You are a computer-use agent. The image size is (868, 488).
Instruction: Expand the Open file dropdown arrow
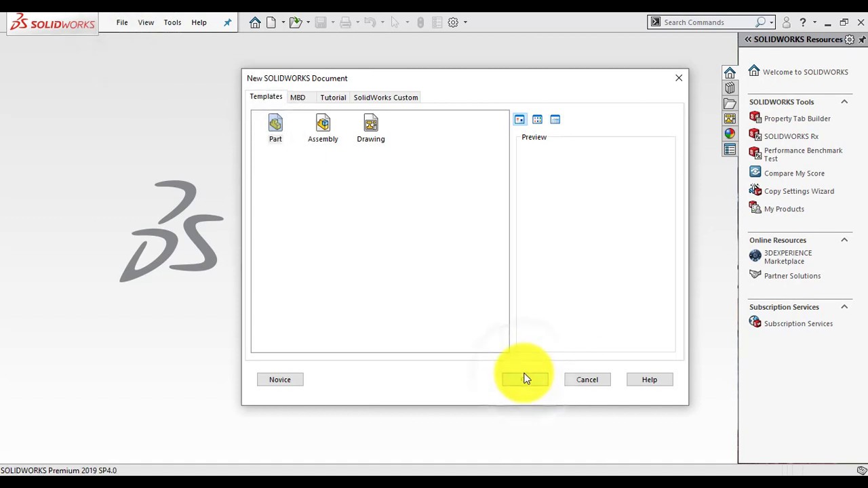pos(308,22)
